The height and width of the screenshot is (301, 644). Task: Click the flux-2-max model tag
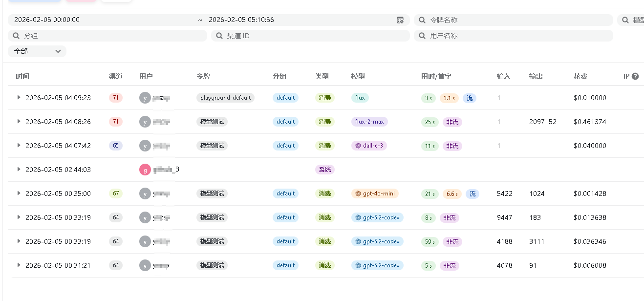tap(369, 122)
